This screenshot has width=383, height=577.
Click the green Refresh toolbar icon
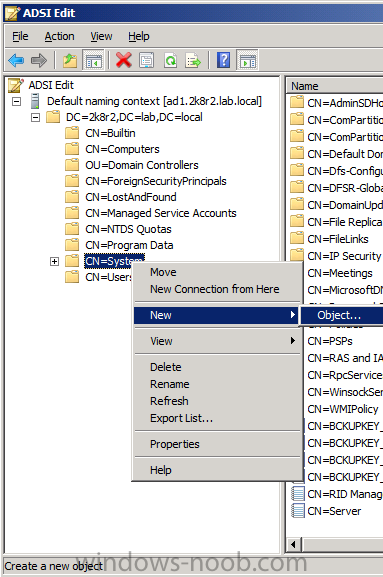point(170,60)
